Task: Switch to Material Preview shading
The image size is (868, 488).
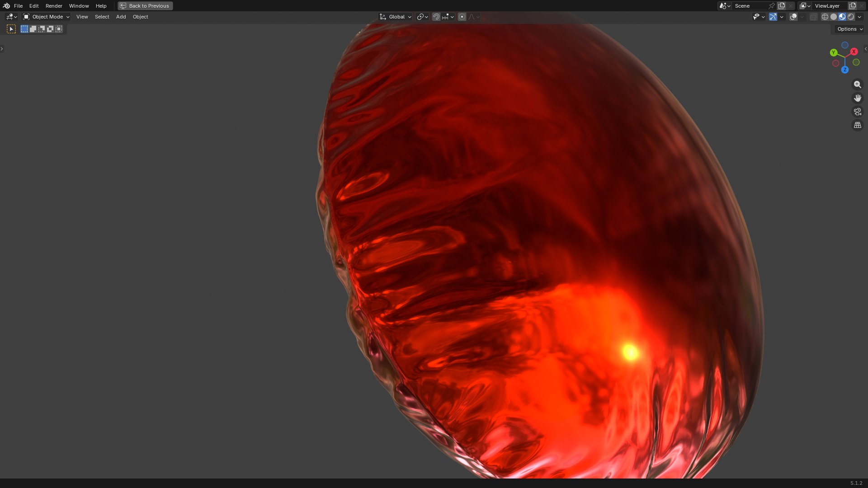Action: pyautogui.click(x=842, y=17)
